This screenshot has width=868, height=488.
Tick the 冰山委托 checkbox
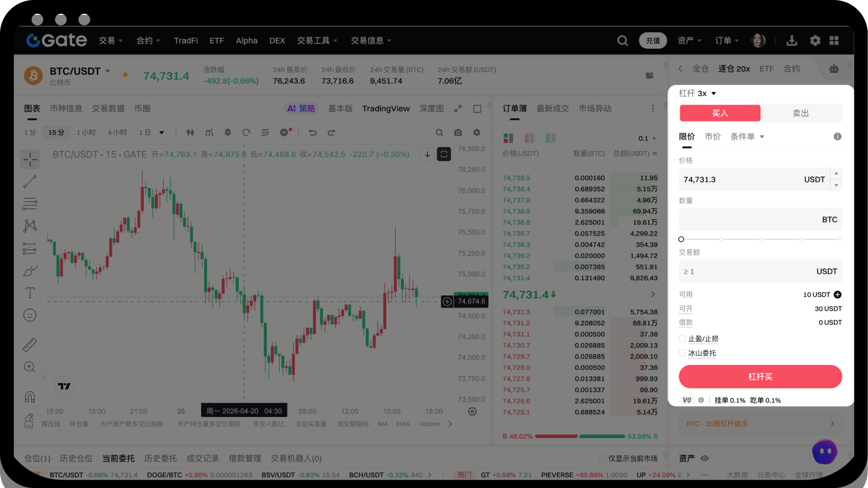[682, 353]
